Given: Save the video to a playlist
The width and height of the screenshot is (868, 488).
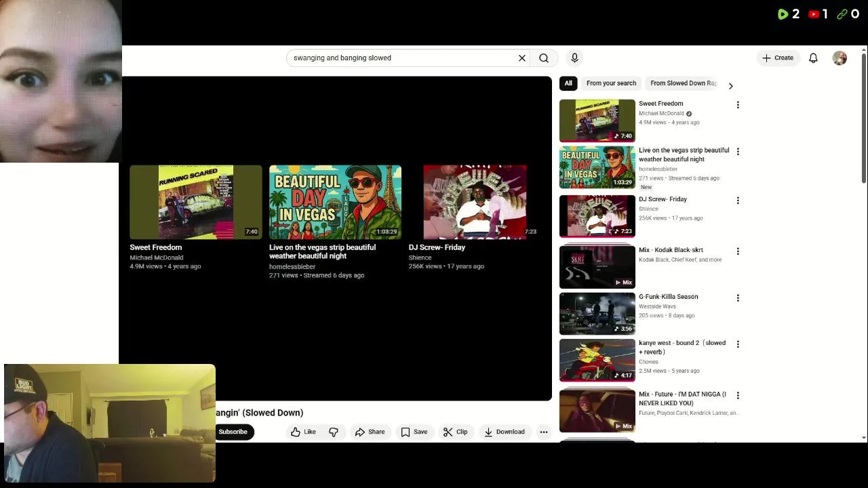Looking at the screenshot, I should click(x=414, y=432).
